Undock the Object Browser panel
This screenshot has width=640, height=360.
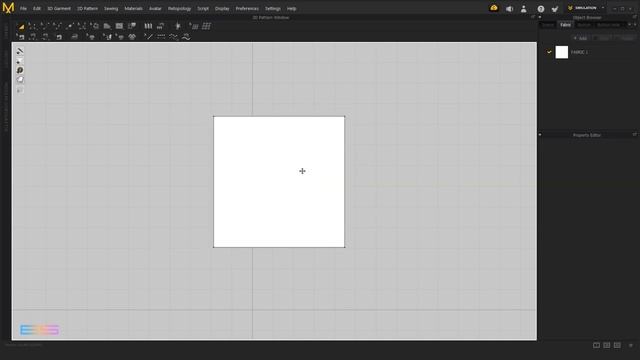coord(635,17)
